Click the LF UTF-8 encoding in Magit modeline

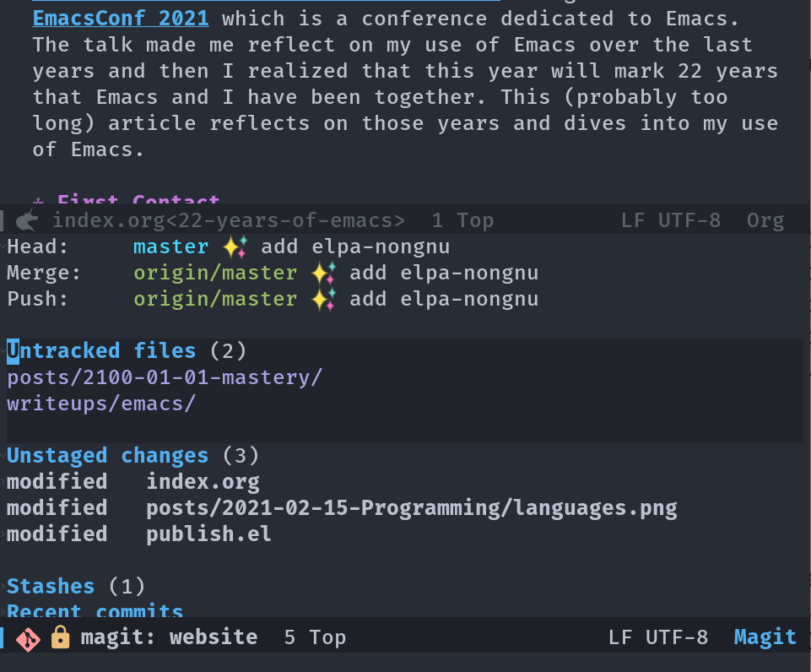click(658, 637)
